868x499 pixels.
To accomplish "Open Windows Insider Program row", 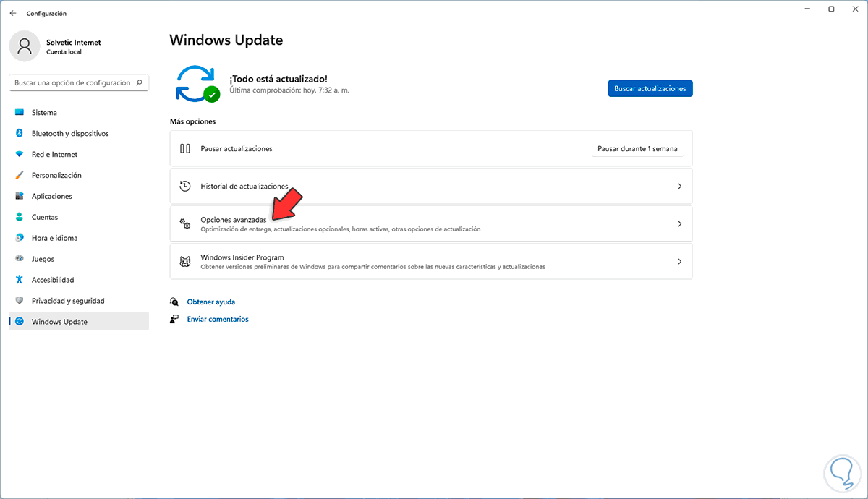I will 431,261.
